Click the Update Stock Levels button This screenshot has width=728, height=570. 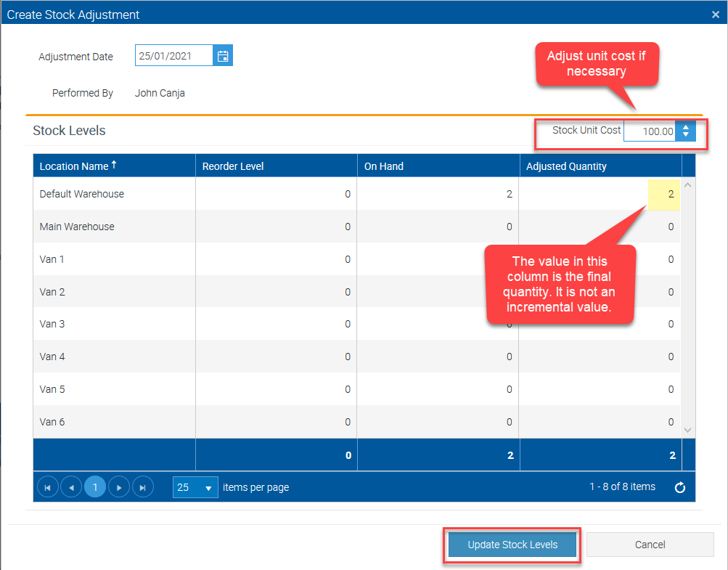click(x=512, y=545)
